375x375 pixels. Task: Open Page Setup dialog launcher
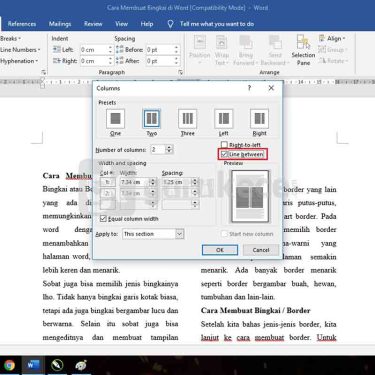tap(44, 72)
